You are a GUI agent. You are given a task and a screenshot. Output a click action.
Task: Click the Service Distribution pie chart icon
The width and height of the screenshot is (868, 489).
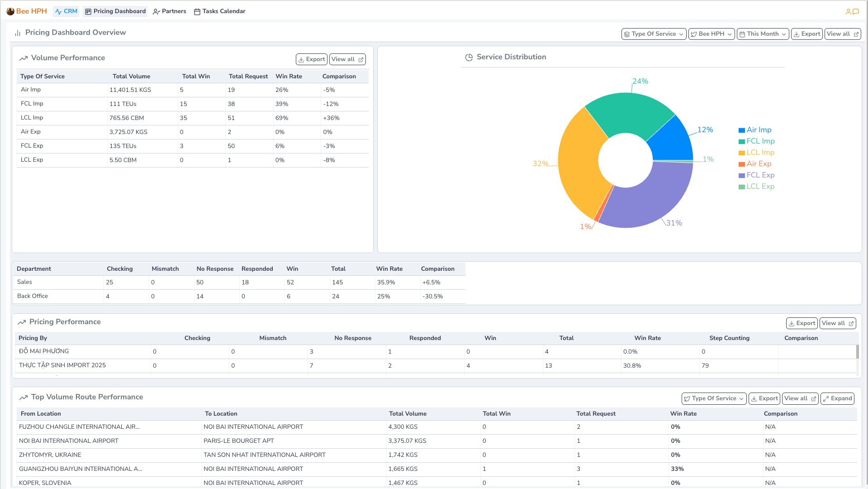pos(469,57)
